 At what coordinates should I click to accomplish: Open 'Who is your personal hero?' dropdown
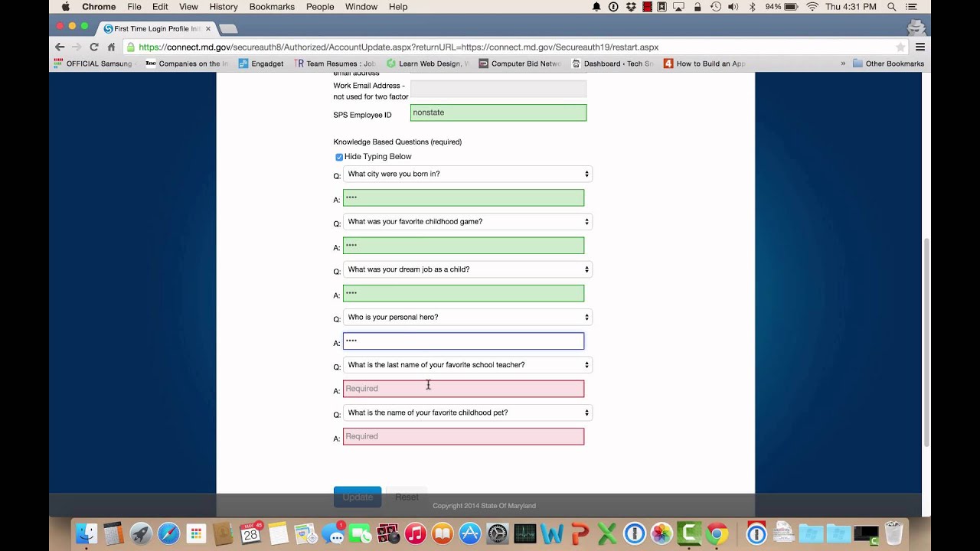467,317
